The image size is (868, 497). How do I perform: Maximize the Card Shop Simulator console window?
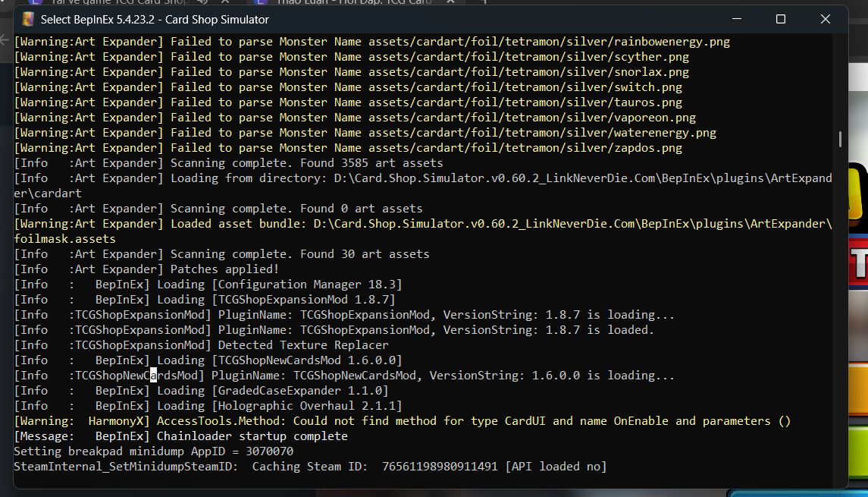click(x=780, y=19)
